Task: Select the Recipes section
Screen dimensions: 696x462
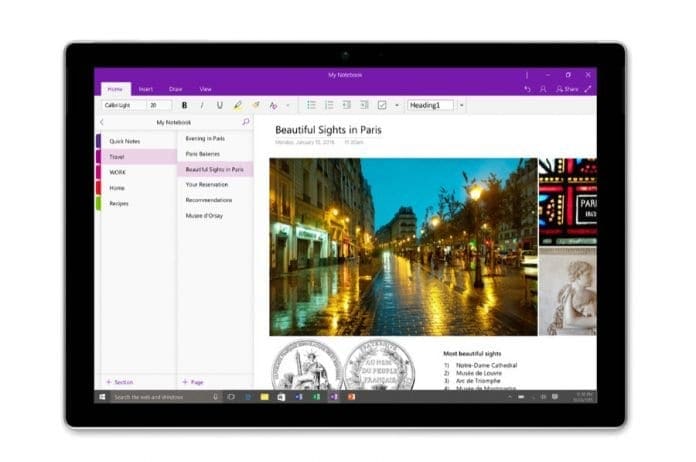Action: tap(137, 203)
